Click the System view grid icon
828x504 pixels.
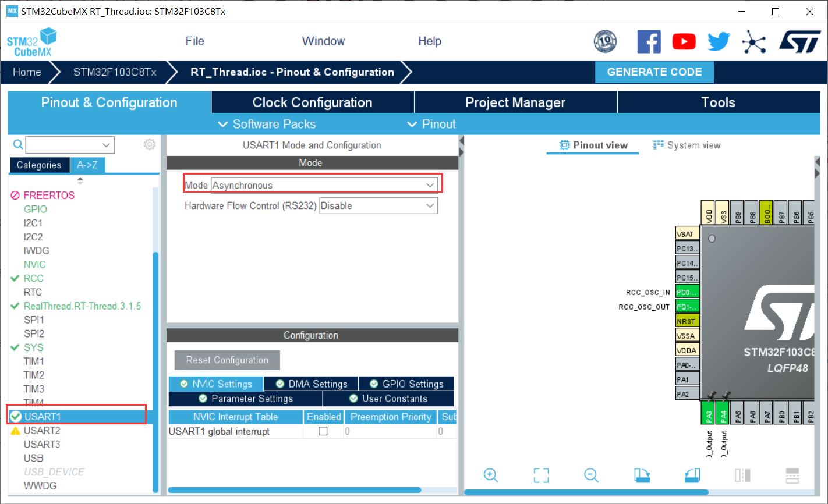pyautogui.click(x=659, y=145)
